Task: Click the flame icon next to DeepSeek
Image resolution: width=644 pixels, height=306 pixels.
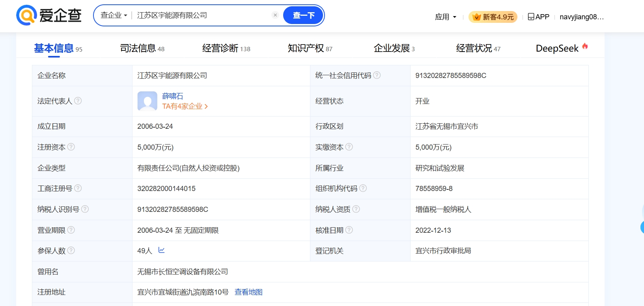Action: coord(585,46)
